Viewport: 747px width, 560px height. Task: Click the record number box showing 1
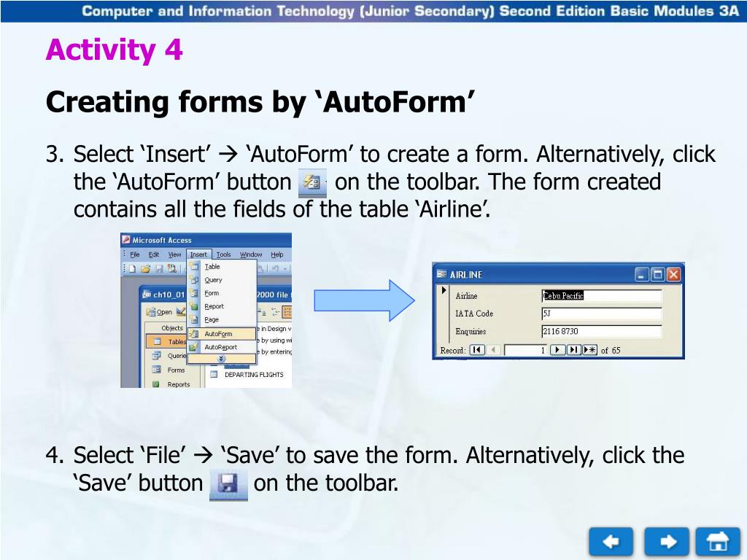tap(525, 350)
